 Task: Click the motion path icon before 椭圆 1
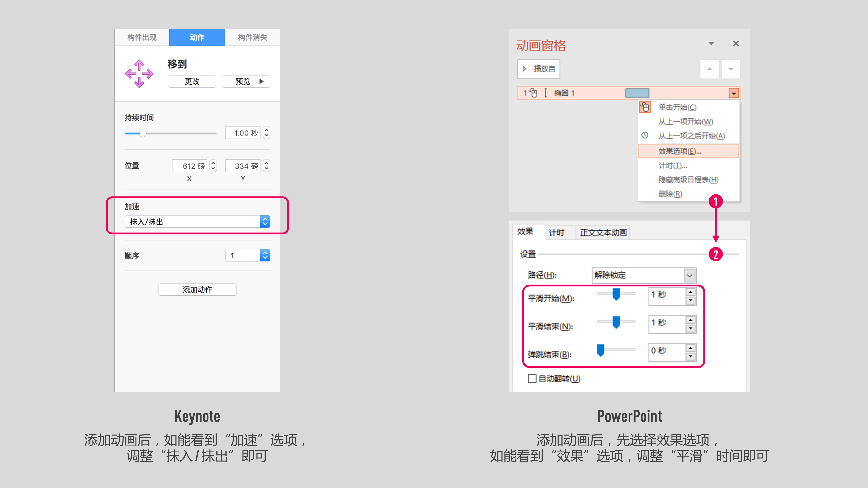[x=546, y=93]
